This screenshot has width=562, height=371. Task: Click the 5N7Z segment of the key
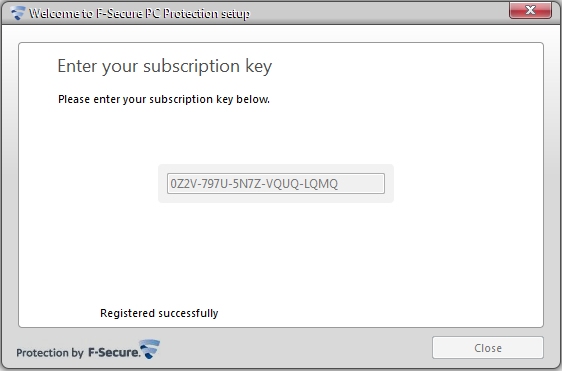[247, 184]
